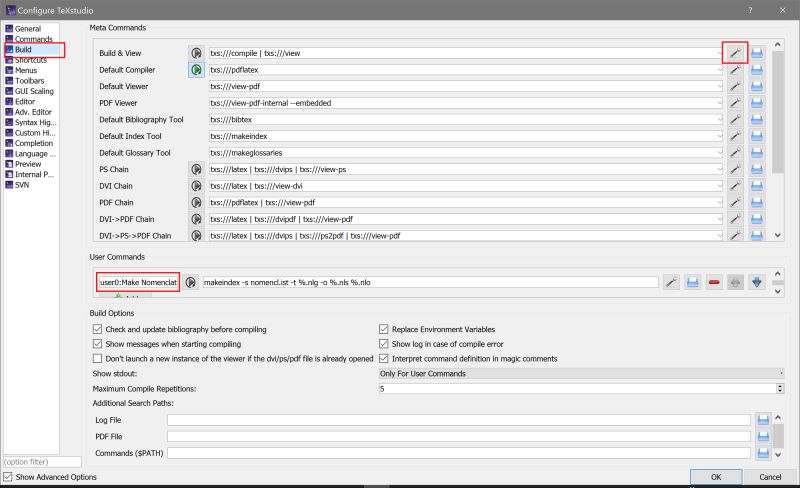Adjust Maximum Compile Repetitions spinner arrows
800x488 pixels.
[780, 388]
